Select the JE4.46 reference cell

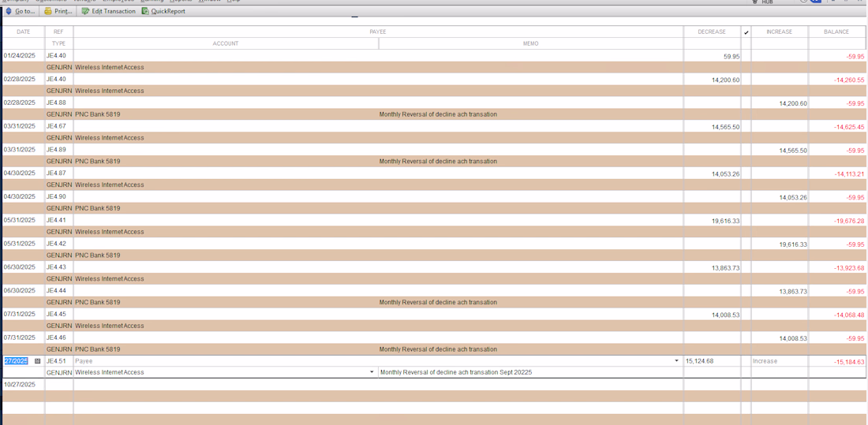click(x=56, y=337)
